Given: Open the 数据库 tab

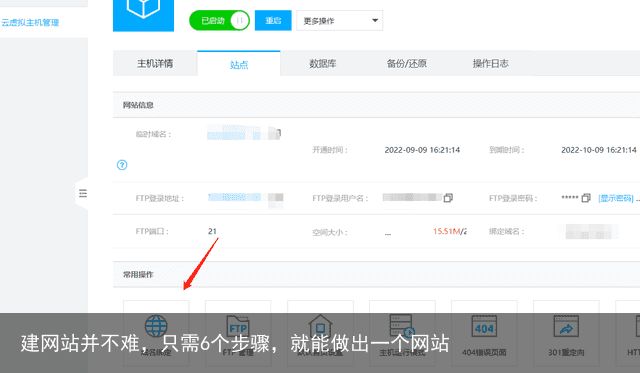Looking at the screenshot, I should 322,64.
